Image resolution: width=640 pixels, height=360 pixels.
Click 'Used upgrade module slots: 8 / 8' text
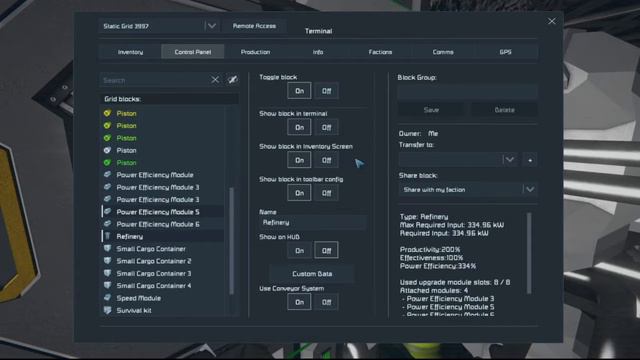(455, 282)
